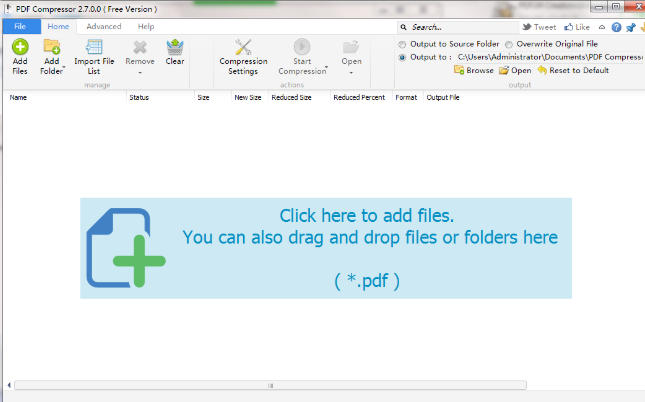The width and height of the screenshot is (645, 402).
Task: Select Overwrite Original File option
Action: pos(510,45)
